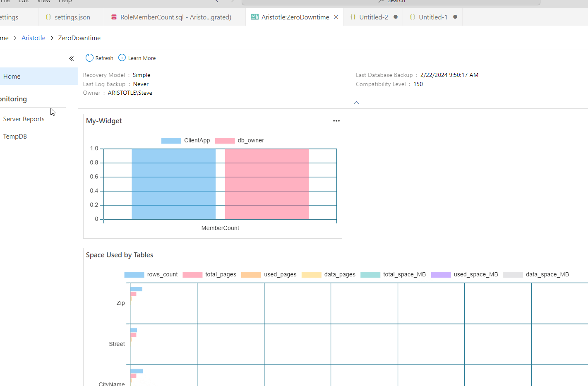The height and width of the screenshot is (386, 588).
Task: Click the Learn More info icon
Action: tap(122, 58)
